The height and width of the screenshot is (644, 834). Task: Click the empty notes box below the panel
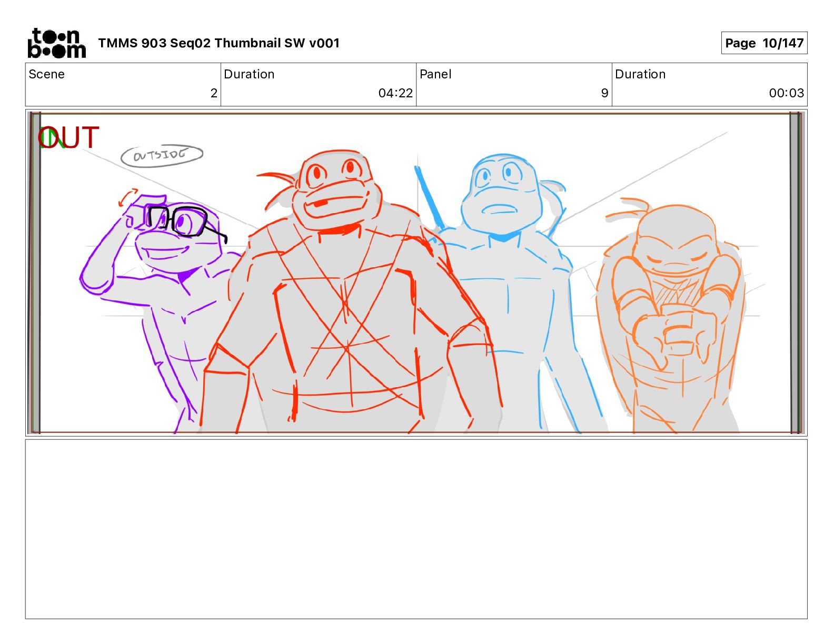[416, 529]
